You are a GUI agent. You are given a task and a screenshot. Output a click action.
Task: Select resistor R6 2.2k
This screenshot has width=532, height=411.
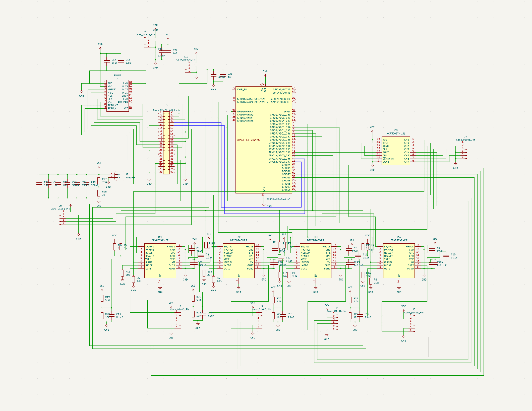click(213, 280)
